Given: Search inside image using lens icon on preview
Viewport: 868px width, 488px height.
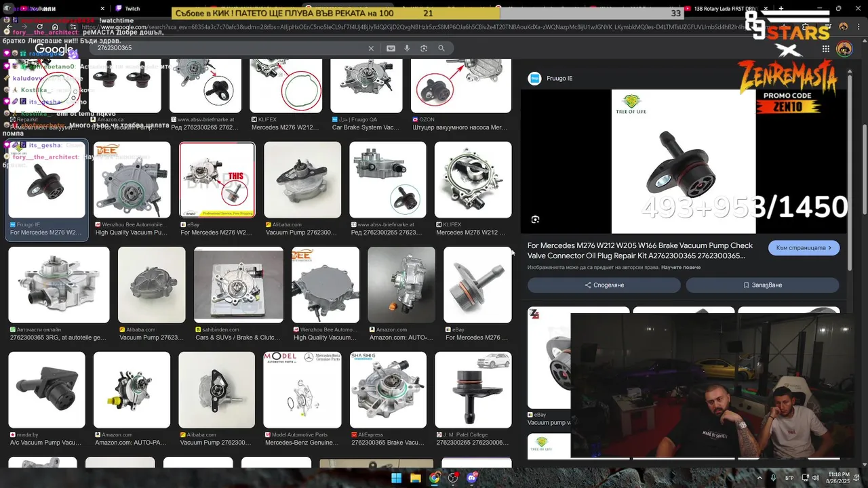Looking at the screenshot, I should [x=535, y=220].
